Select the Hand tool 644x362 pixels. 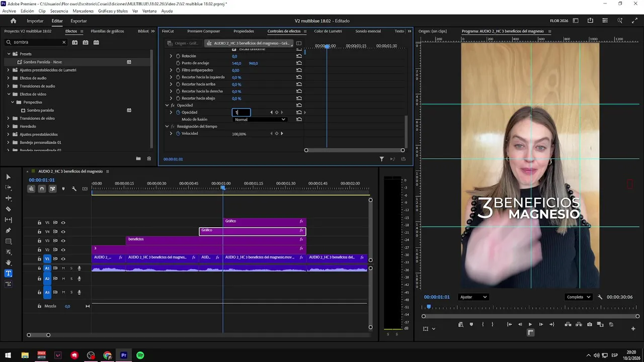coord(8,262)
